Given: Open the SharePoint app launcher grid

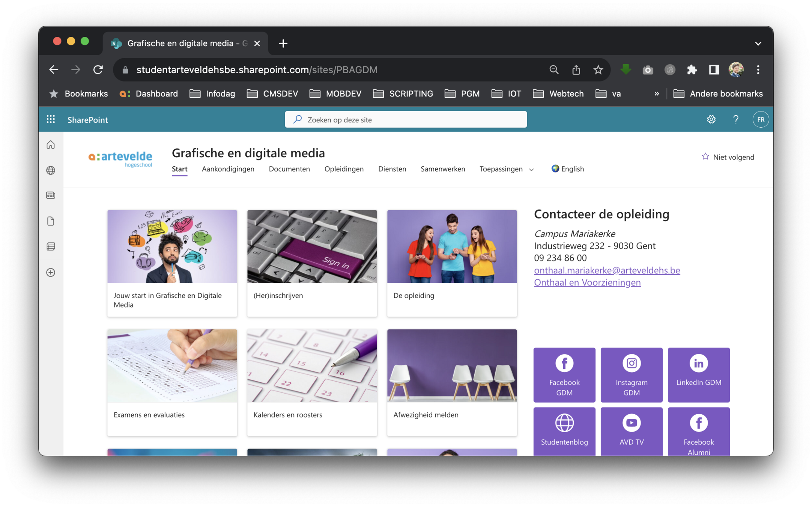Looking at the screenshot, I should pos(51,119).
